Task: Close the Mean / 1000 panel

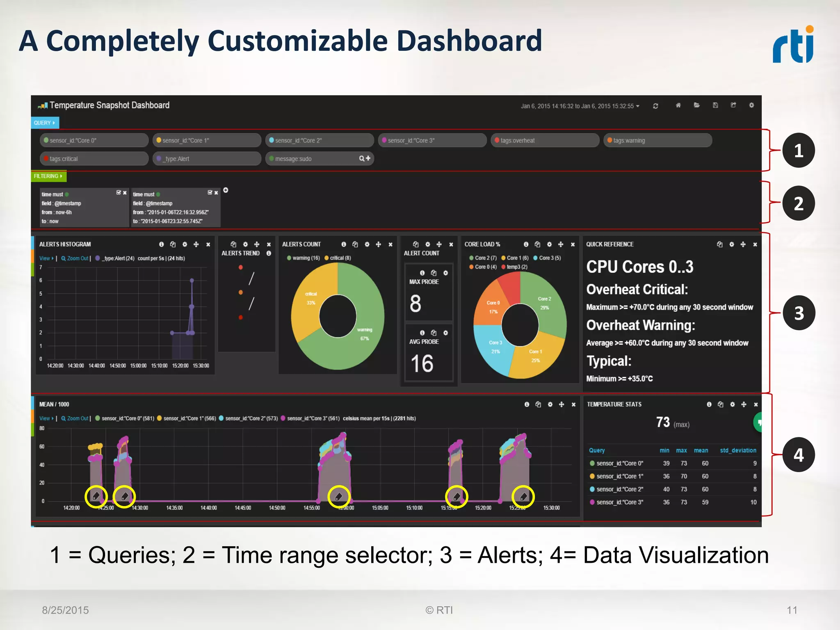Action: pyautogui.click(x=573, y=404)
